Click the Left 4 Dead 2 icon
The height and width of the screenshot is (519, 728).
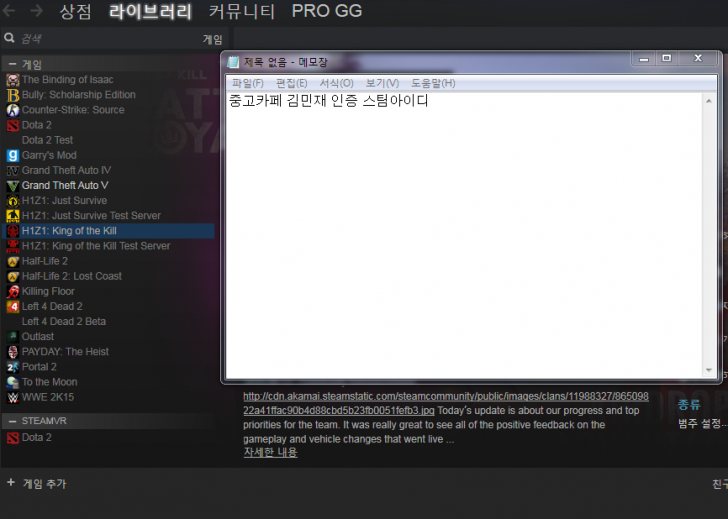click(x=12, y=306)
